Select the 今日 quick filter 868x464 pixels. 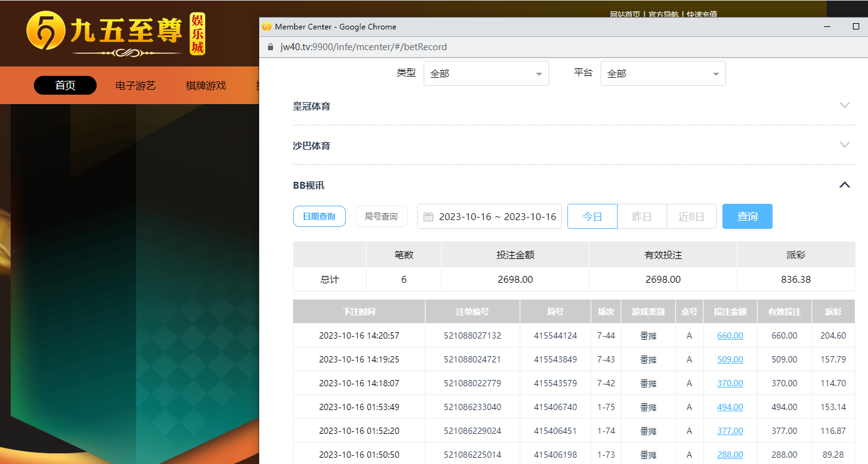click(x=592, y=216)
